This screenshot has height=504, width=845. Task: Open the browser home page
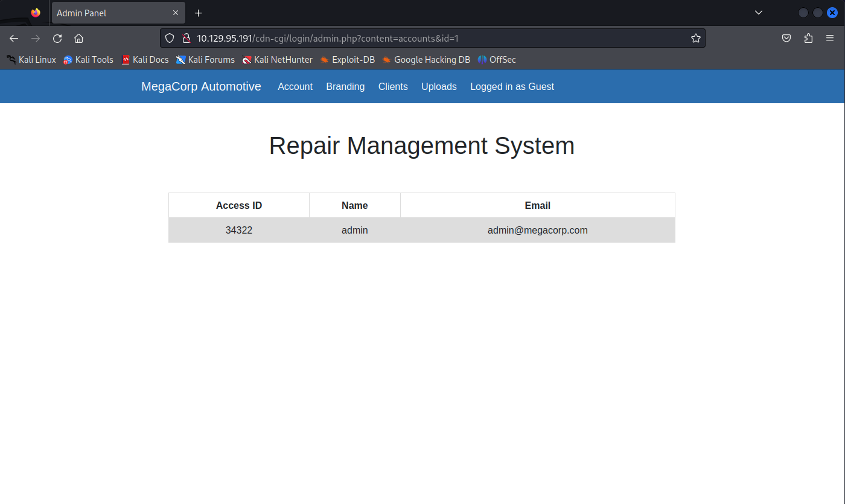point(78,38)
